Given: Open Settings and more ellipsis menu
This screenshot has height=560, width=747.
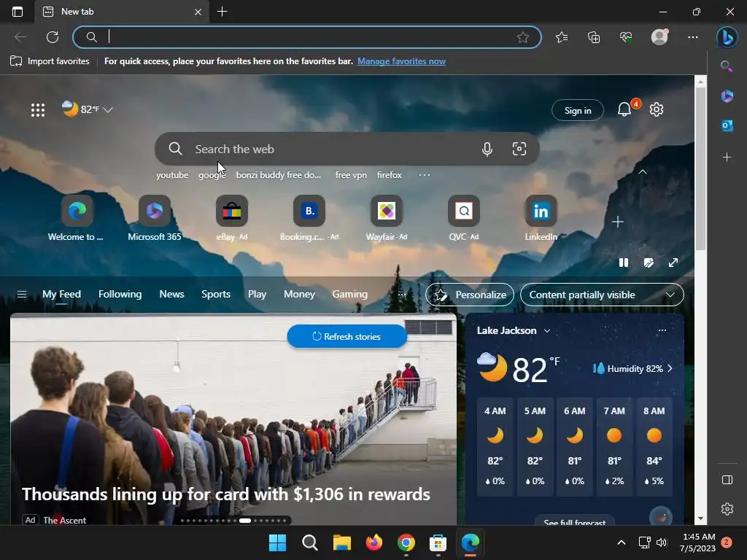Looking at the screenshot, I should (x=693, y=37).
